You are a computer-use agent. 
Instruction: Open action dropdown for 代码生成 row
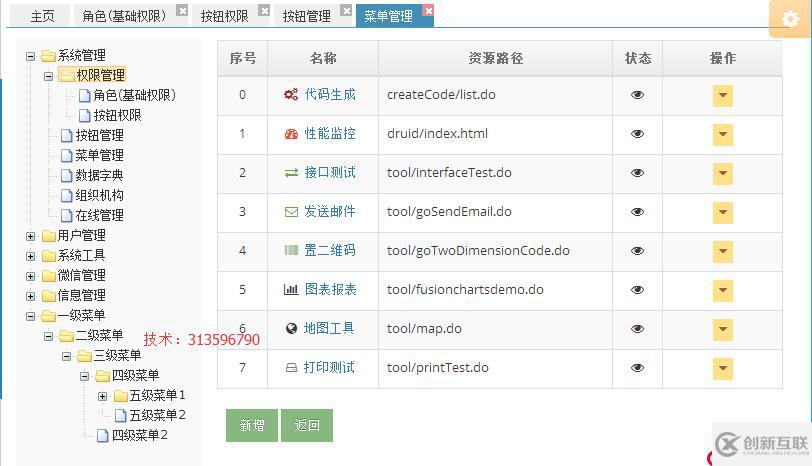click(722, 96)
